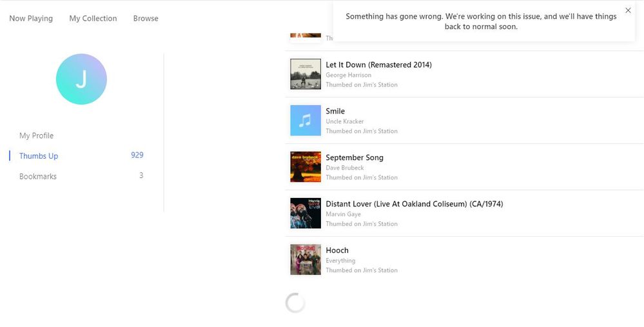
Task: Dismiss the error notification with the X
Action: [x=628, y=10]
